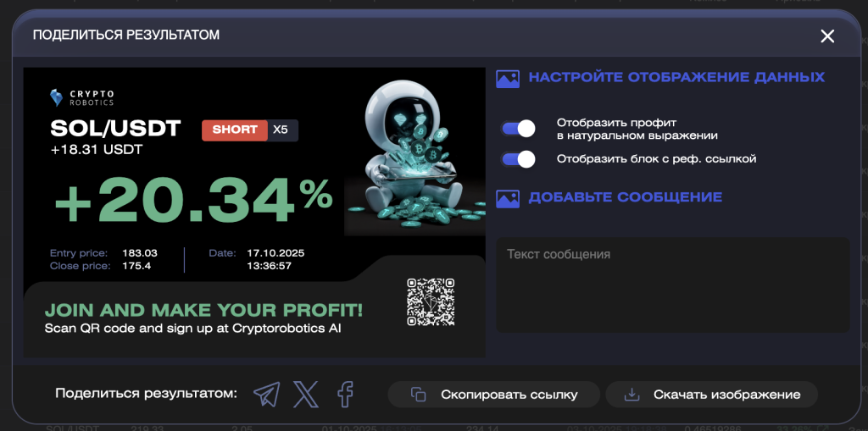Click the image icon beside 'Настройте отображение данных'
This screenshot has width=868, height=431.
[x=507, y=78]
